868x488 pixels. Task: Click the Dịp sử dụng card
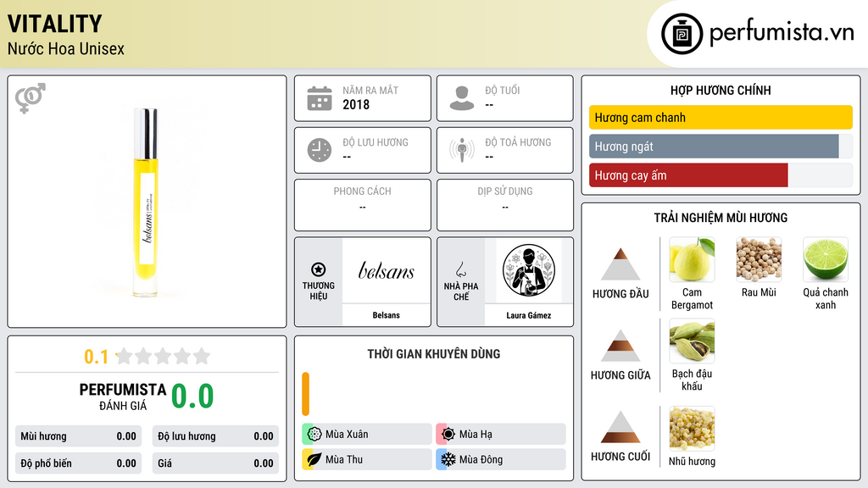[x=505, y=205]
